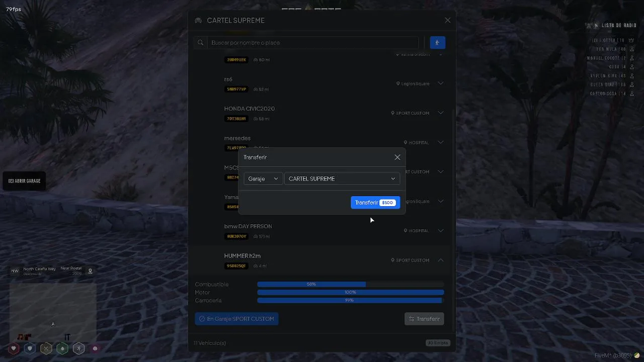
Task: Close the Transferir dialog
Action: 397,157
